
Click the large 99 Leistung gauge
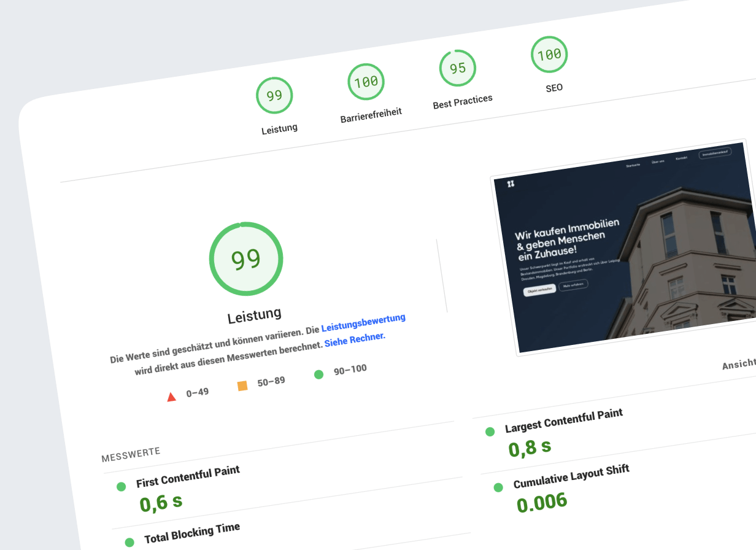pos(246,259)
